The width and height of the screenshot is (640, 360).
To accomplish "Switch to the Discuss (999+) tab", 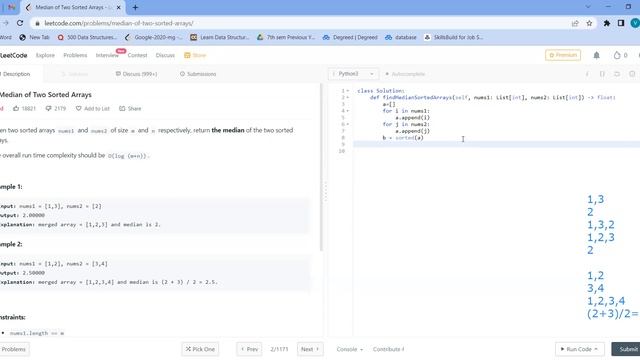I will click(x=136, y=74).
